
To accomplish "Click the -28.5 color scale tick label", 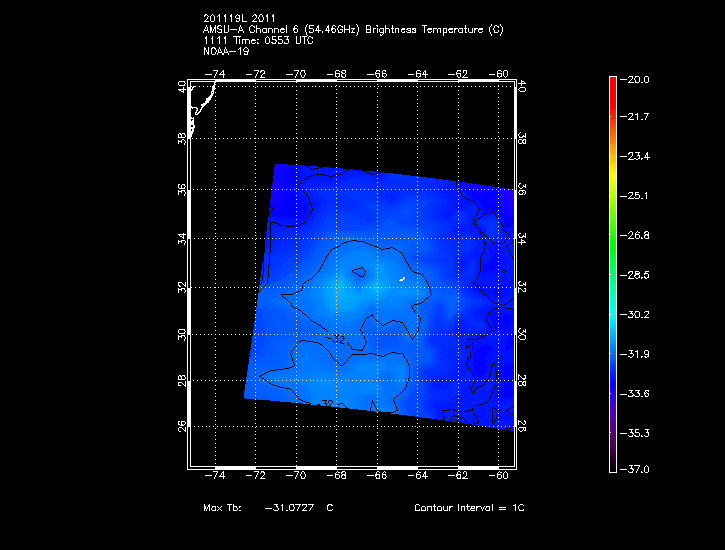I will (x=637, y=274).
